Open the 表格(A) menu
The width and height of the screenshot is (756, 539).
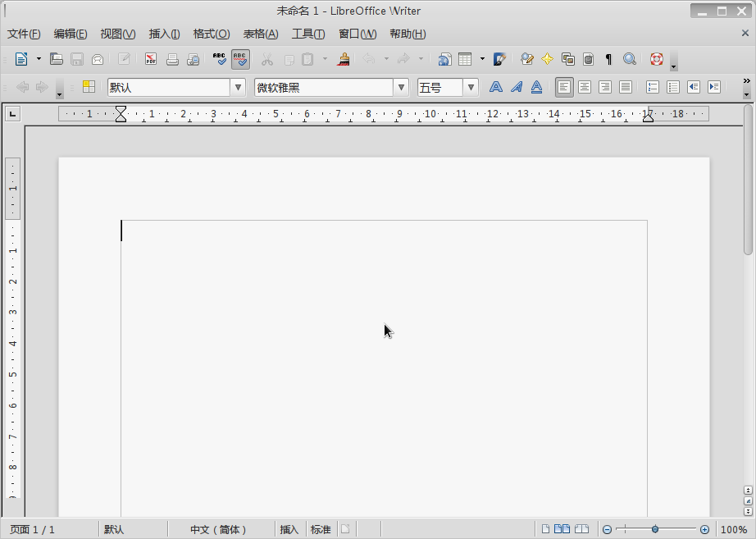coord(261,34)
